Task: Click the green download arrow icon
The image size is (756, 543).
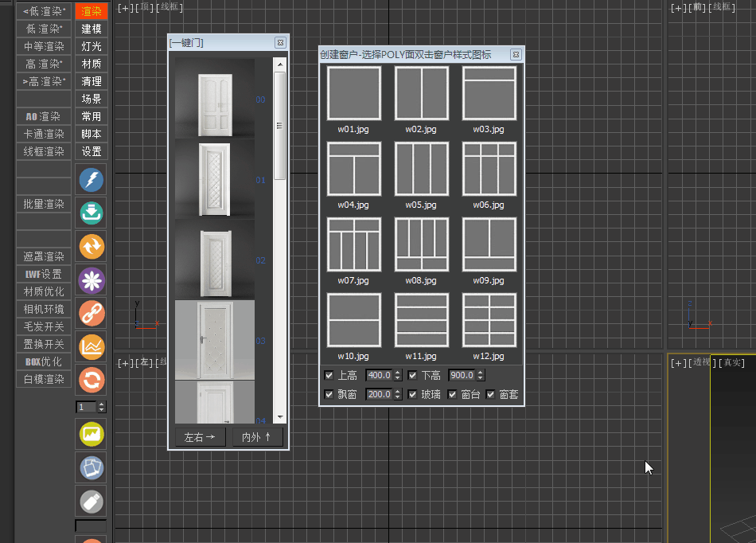Action: click(x=91, y=213)
